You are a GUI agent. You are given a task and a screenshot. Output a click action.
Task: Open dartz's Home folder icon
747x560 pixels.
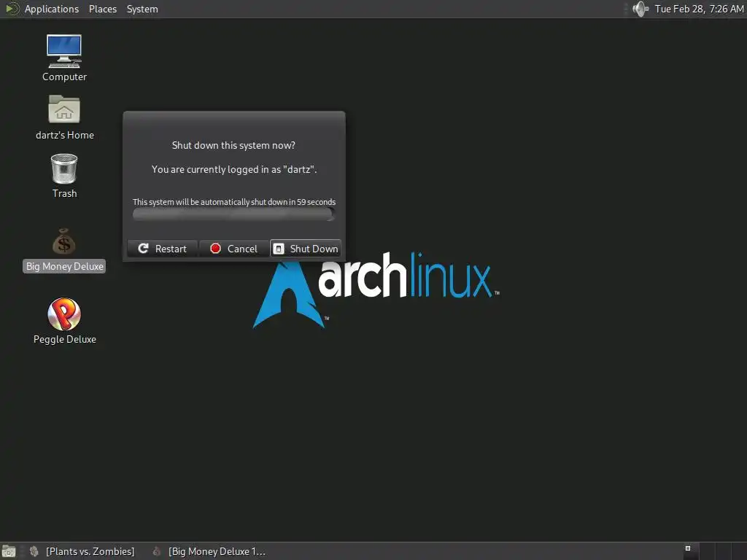tap(64, 109)
